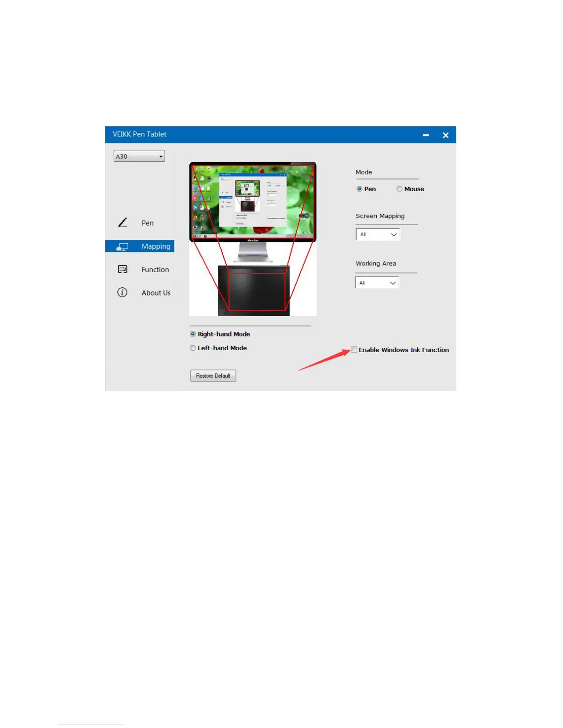Enable Windows Ink Function checkbox

354,350
